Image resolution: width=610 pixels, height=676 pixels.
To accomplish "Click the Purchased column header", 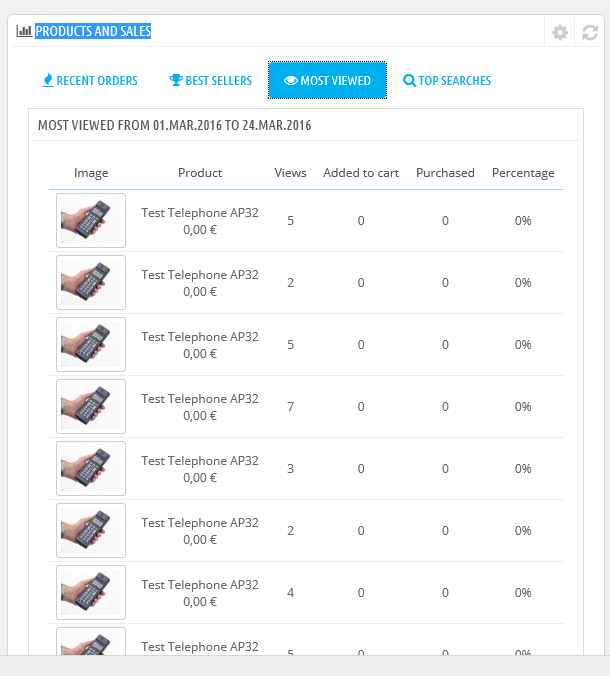I will 445,173.
